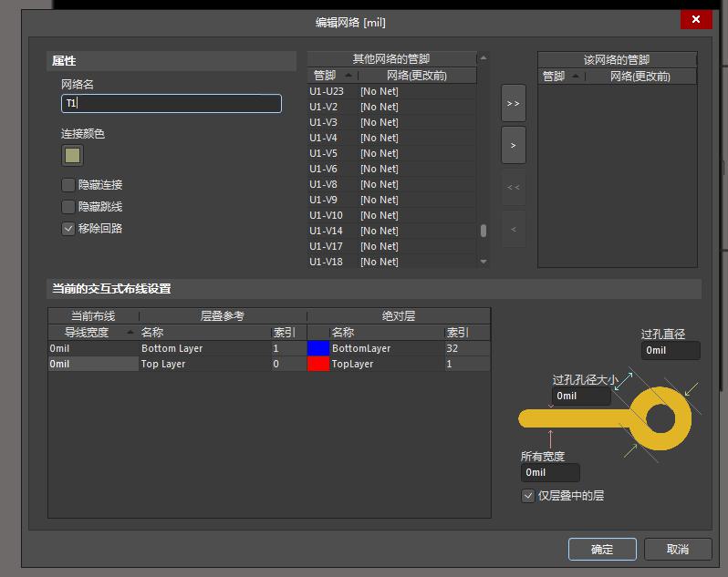728x577 pixels.
Task: Enable the 隐藏连接 checkbox
Action: click(x=68, y=185)
